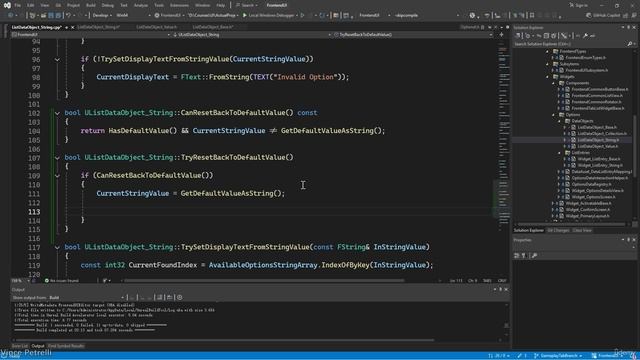This screenshot has width=640, height=360.
Task: Collapse the FrontendTypes folder
Action: tap(548, 51)
